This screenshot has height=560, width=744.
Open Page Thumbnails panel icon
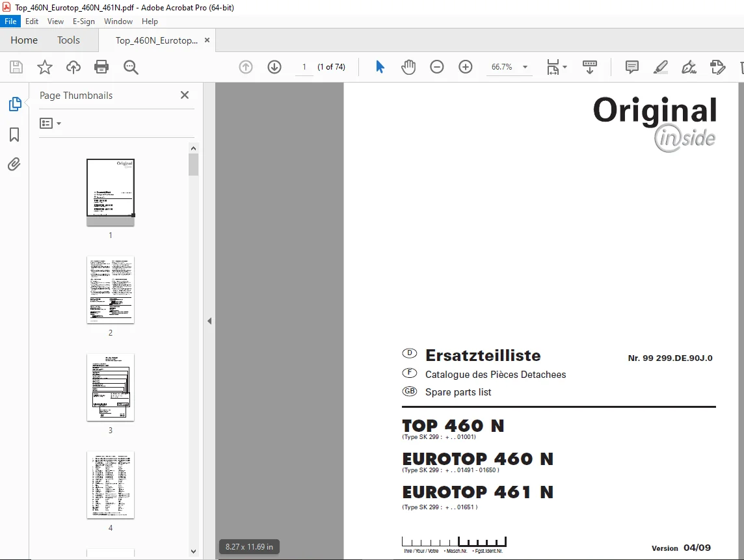tap(15, 104)
